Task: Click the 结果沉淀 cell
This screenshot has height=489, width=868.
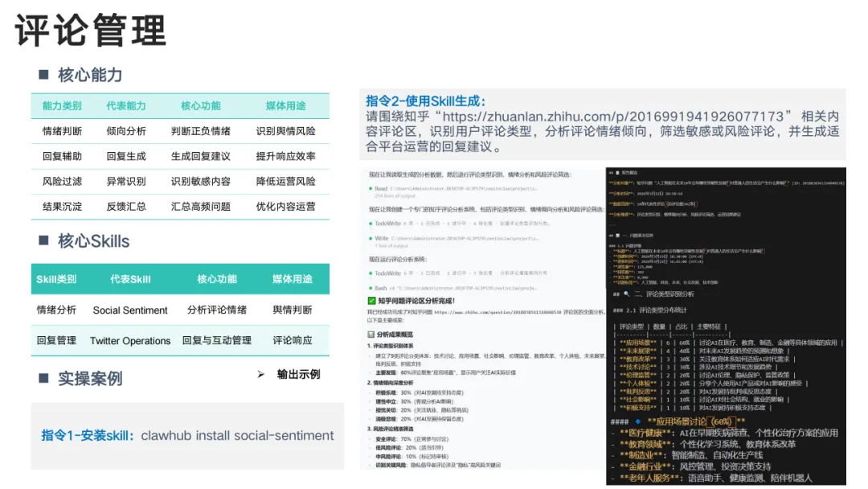Action: coord(62,207)
